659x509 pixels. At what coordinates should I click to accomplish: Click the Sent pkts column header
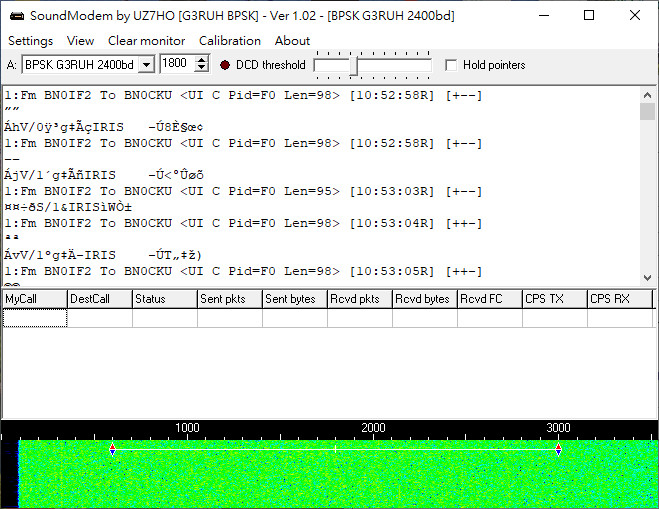pyautogui.click(x=230, y=299)
